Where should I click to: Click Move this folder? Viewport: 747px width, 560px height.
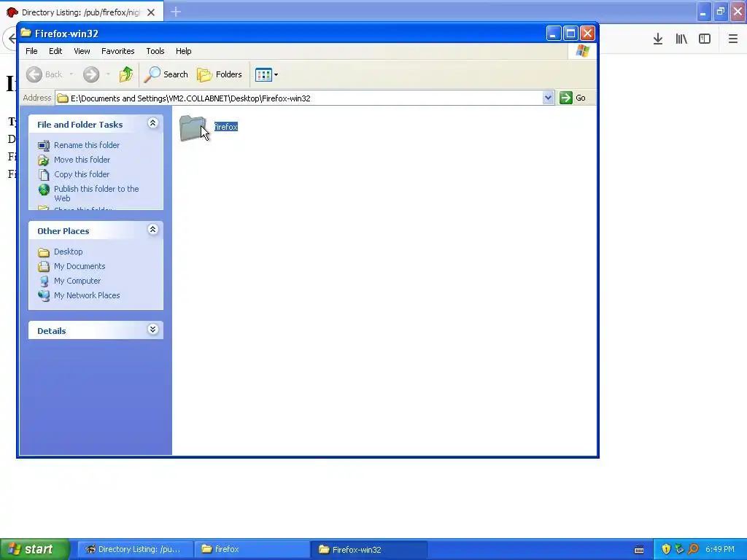coord(82,160)
